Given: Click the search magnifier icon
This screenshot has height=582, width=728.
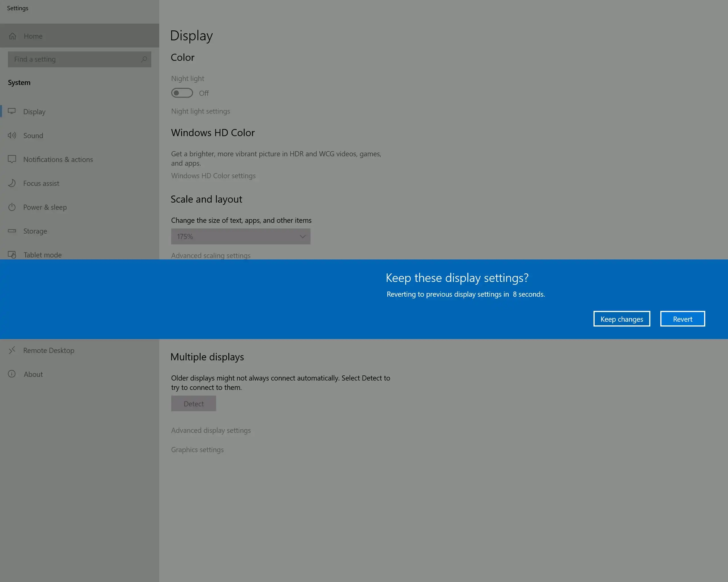Looking at the screenshot, I should tap(144, 59).
